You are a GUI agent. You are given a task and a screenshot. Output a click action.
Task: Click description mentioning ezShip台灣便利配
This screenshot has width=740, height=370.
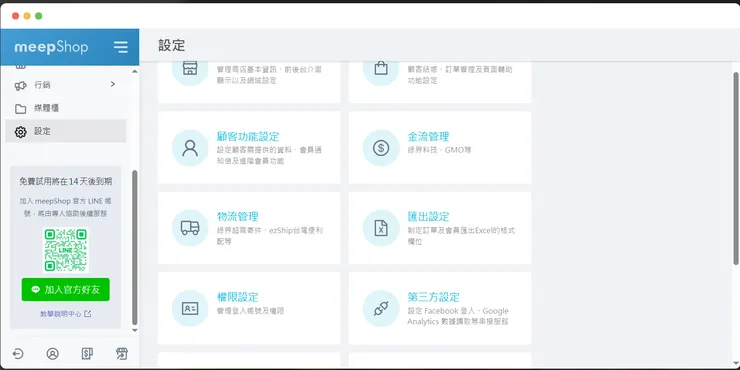coord(269,236)
